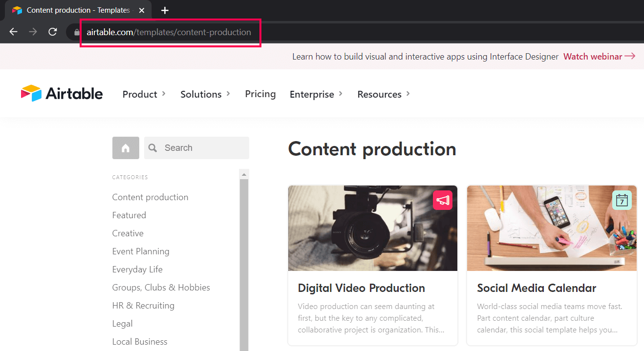This screenshot has height=351, width=644.
Task: Click the browser back arrow
Action: pos(13,32)
